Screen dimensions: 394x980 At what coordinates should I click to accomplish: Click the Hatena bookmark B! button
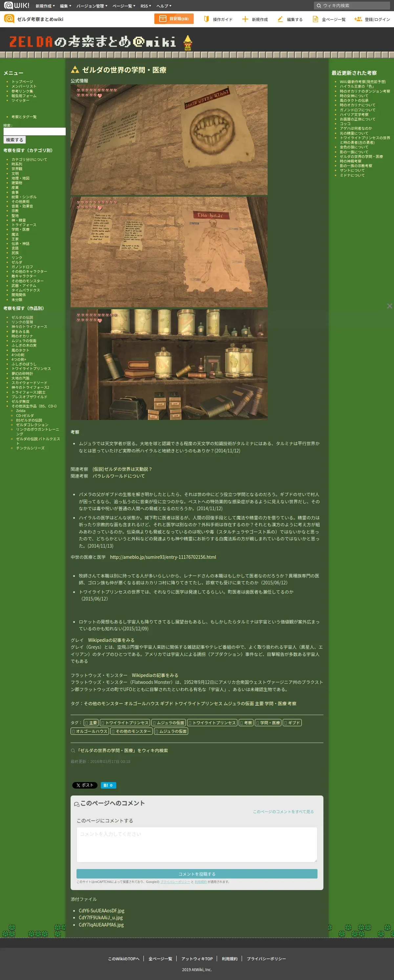point(108,785)
